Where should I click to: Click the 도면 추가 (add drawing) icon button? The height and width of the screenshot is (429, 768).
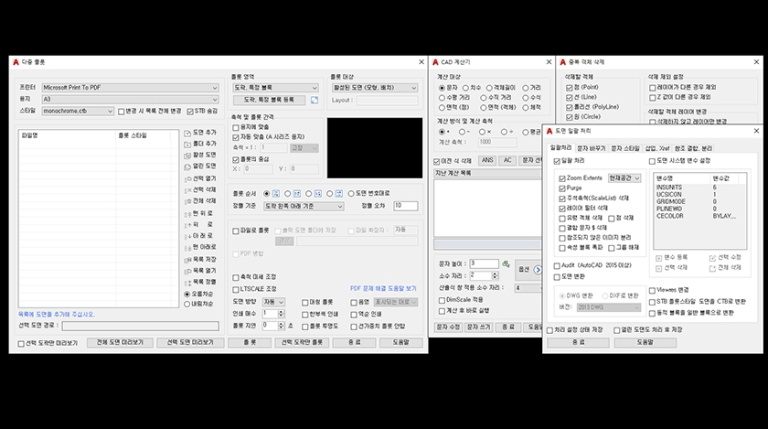(x=187, y=132)
